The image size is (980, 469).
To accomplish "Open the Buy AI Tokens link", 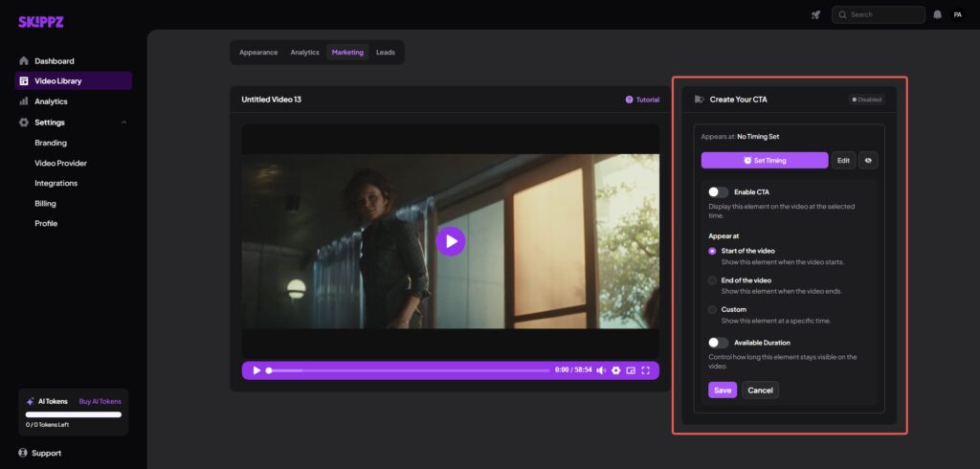I will [100, 401].
